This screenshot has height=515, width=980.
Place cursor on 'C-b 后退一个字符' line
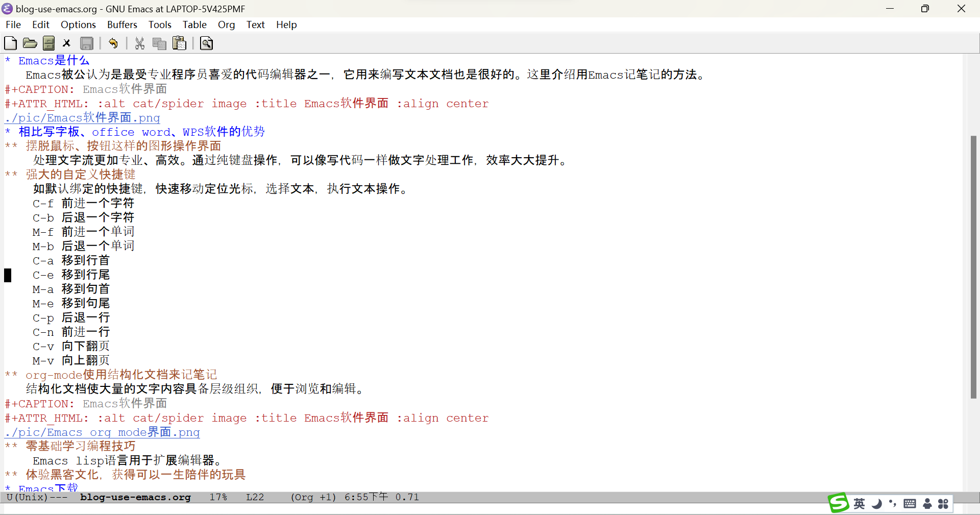coord(83,218)
